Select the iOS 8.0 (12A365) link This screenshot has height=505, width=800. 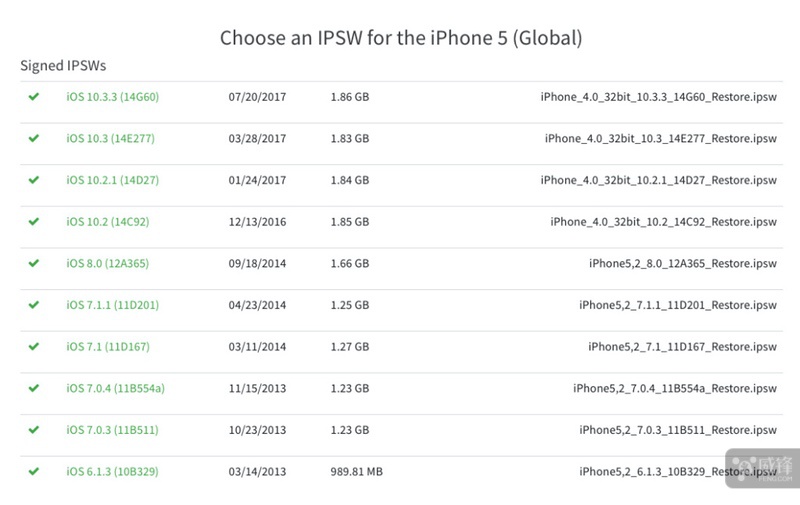point(108,263)
